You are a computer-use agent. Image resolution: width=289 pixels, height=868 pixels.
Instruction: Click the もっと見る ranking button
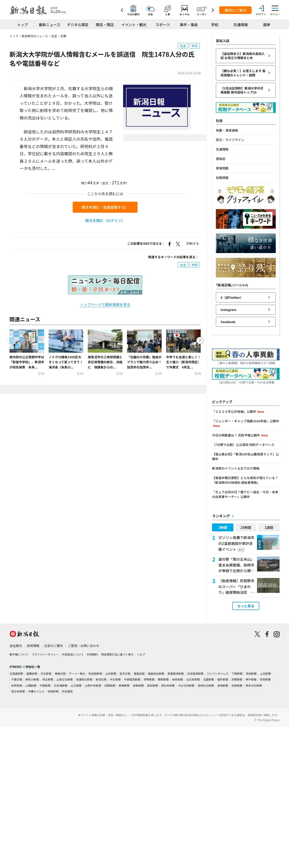tap(246, 605)
